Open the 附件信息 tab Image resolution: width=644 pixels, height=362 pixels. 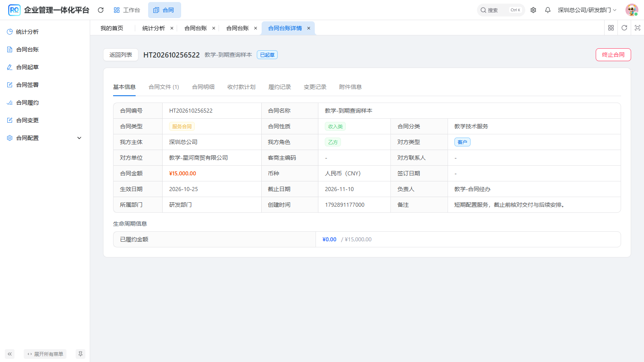click(x=351, y=87)
